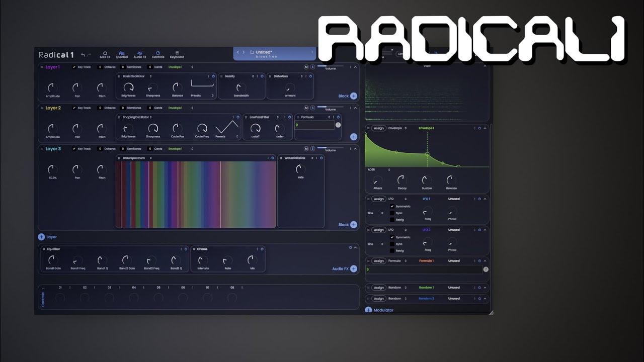Viewport: 644px width, 362px height.
Task: Add a new Modulator with plus button
Action: pyautogui.click(x=368, y=310)
